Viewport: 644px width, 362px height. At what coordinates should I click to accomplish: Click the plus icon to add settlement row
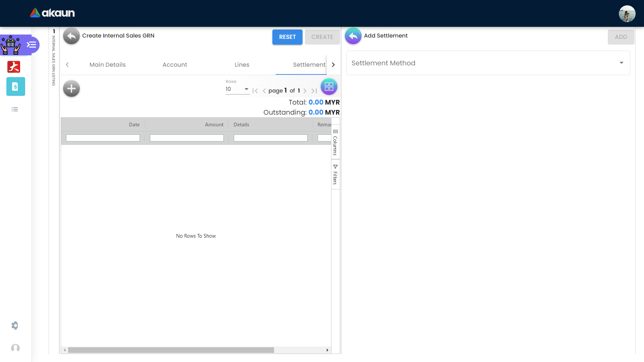click(x=71, y=89)
